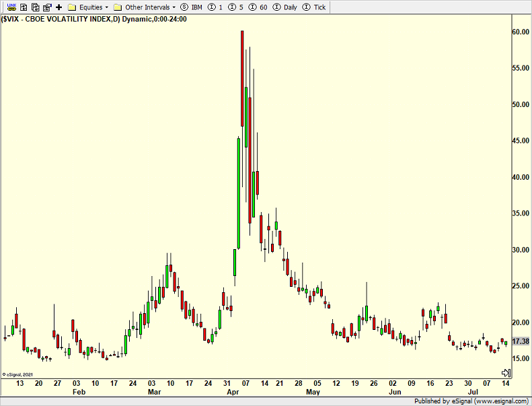Click the 45.00 price axis label
This screenshot has width=532, height=406.
point(521,141)
